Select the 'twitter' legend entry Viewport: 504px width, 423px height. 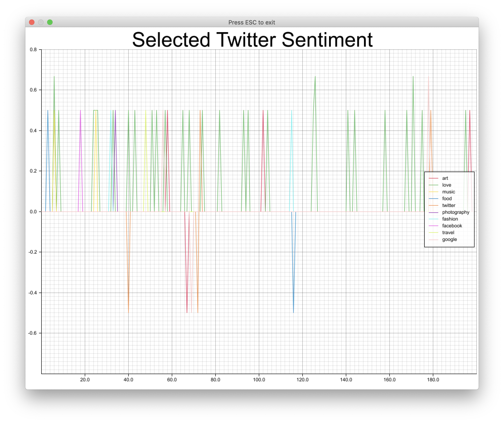pyautogui.click(x=448, y=205)
